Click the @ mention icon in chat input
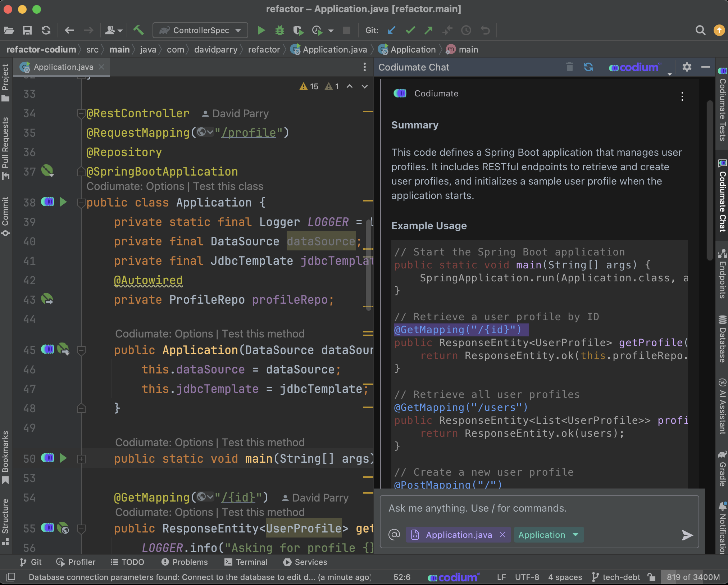728x585 pixels. pos(394,535)
